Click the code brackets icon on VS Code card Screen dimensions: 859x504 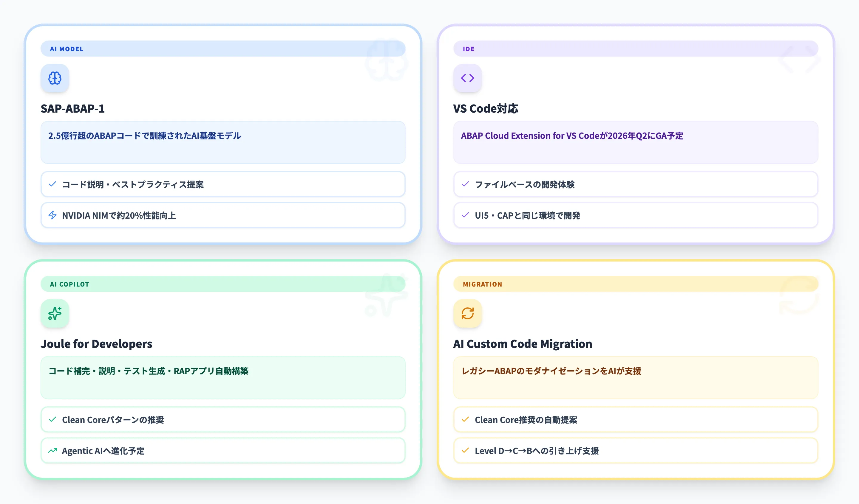click(467, 78)
